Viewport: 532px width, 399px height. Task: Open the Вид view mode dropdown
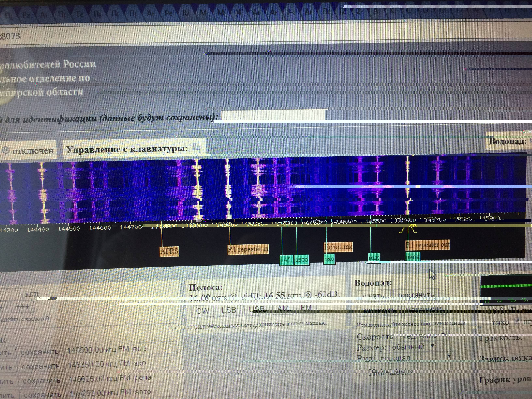[414, 358]
